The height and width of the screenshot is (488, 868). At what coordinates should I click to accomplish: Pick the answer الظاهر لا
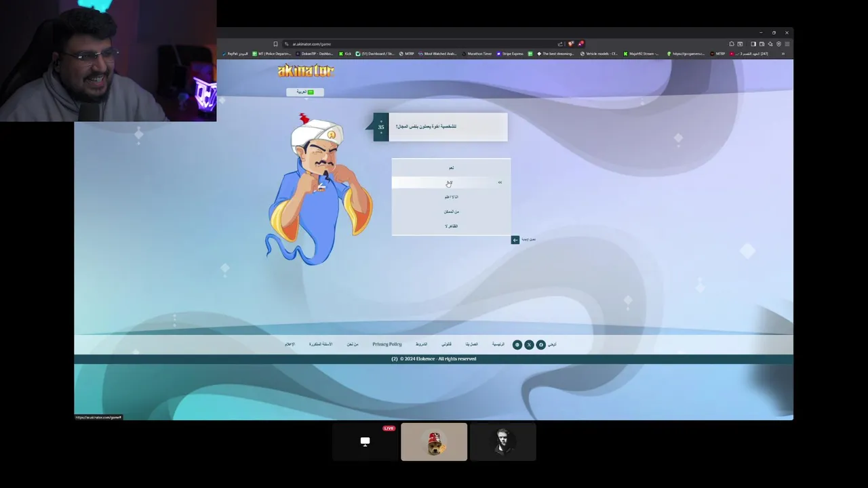(x=451, y=226)
